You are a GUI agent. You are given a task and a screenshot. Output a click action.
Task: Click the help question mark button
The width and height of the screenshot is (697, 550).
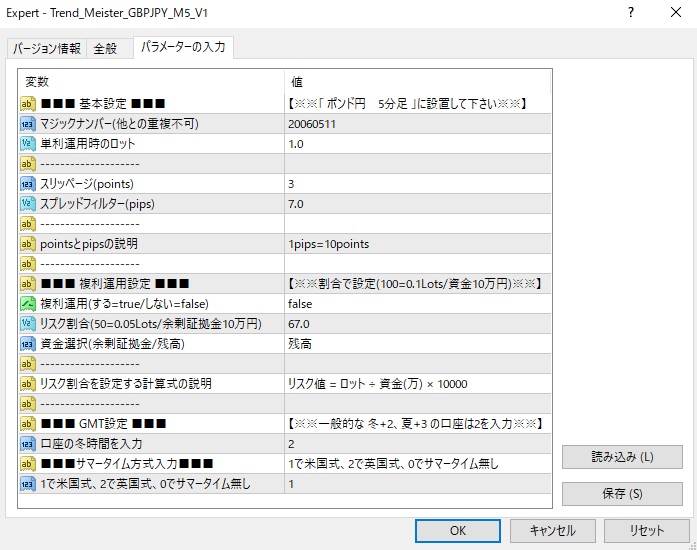630,13
